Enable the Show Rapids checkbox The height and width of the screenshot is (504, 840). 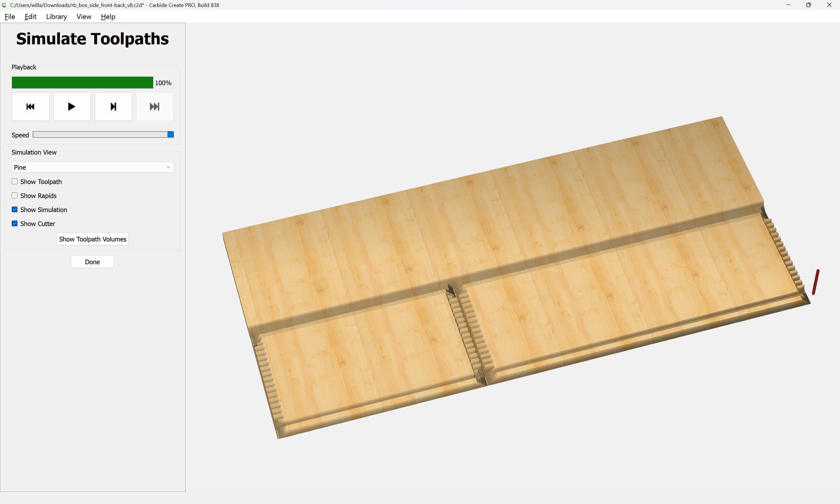pos(15,196)
